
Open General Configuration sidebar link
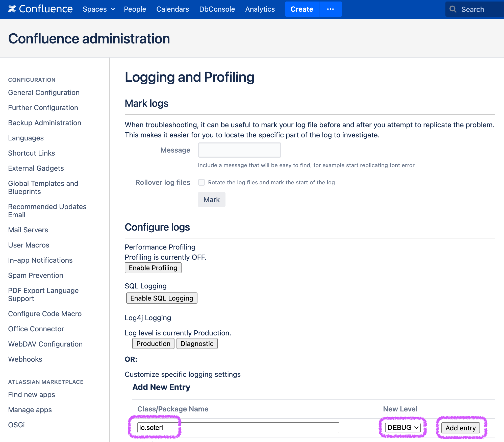pos(44,92)
